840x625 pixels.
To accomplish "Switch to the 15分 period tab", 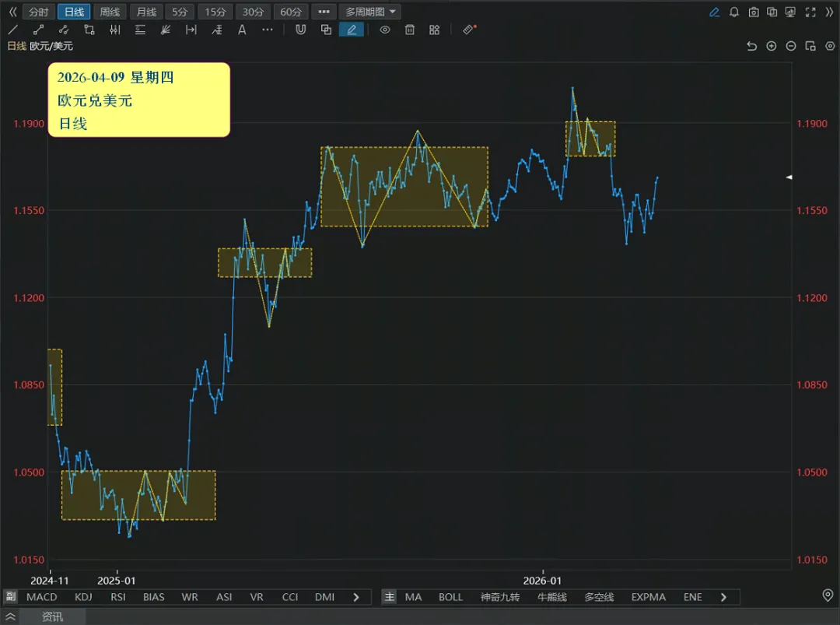I will click(215, 12).
